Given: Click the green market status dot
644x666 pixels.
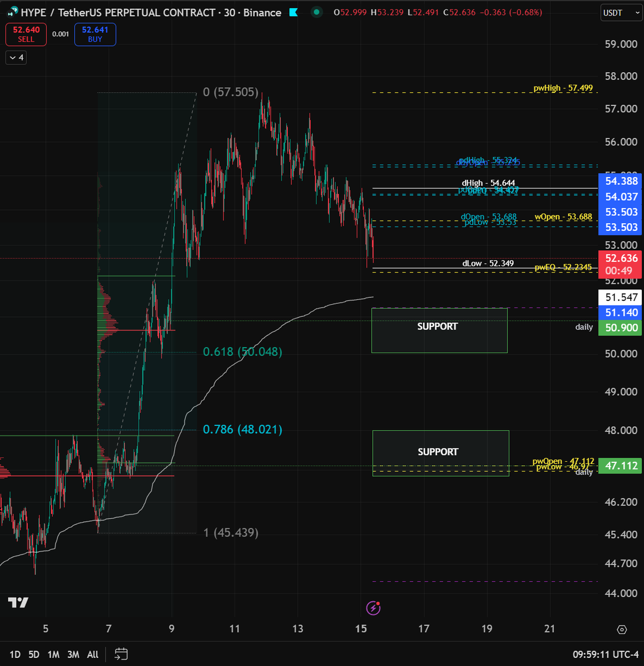Looking at the screenshot, I should (316, 12).
